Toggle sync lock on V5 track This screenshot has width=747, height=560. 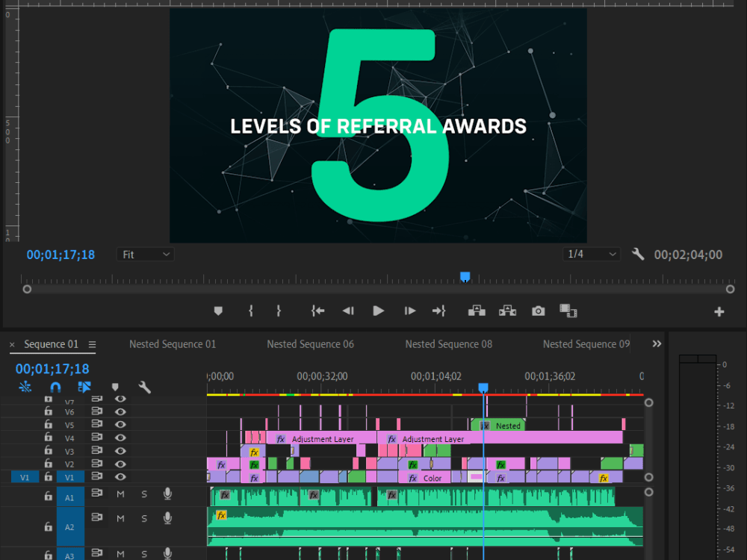96,424
